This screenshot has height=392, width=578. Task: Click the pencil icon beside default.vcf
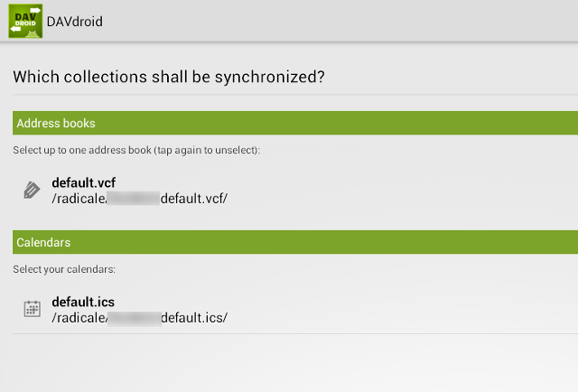[33, 190]
